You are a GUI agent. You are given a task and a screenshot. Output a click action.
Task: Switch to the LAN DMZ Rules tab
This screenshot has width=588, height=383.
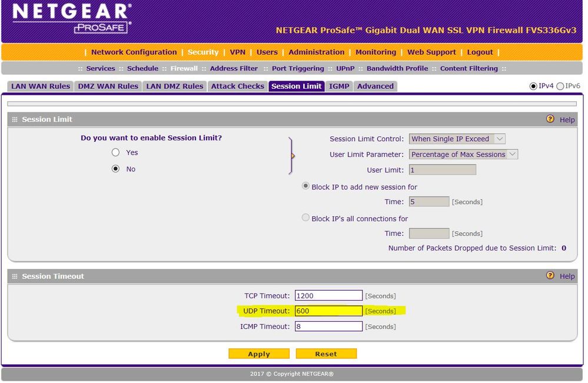tap(174, 86)
